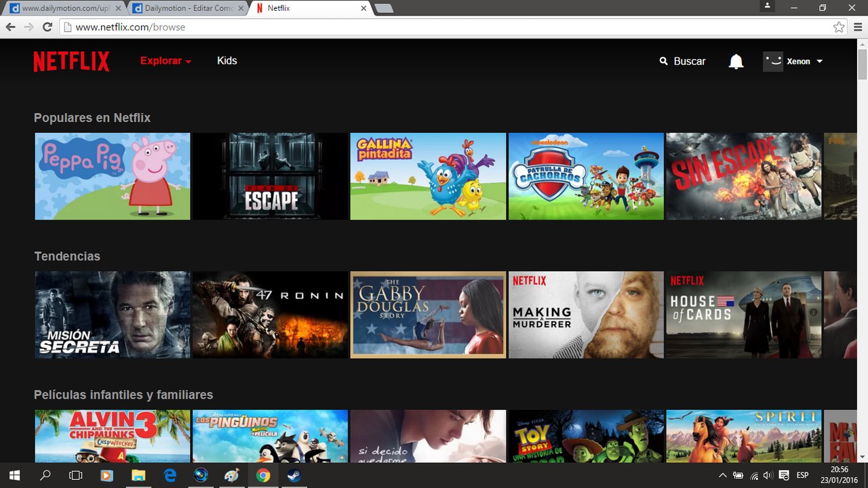This screenshot has width=868, height=488.
Task: Switch to the Kids section
Action: (x=226, y=61)
